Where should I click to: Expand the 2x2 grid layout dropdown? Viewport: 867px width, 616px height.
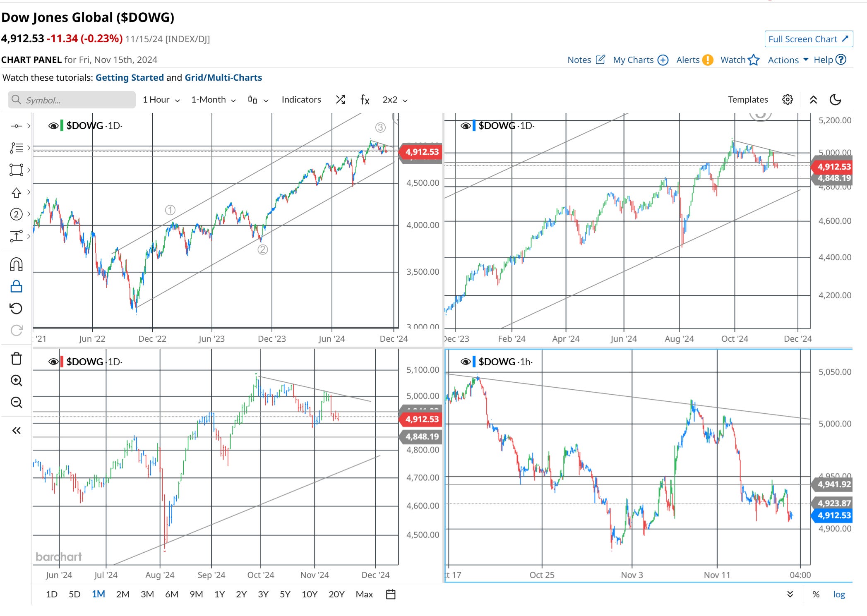pyautogui.click(x=394, y=100)
